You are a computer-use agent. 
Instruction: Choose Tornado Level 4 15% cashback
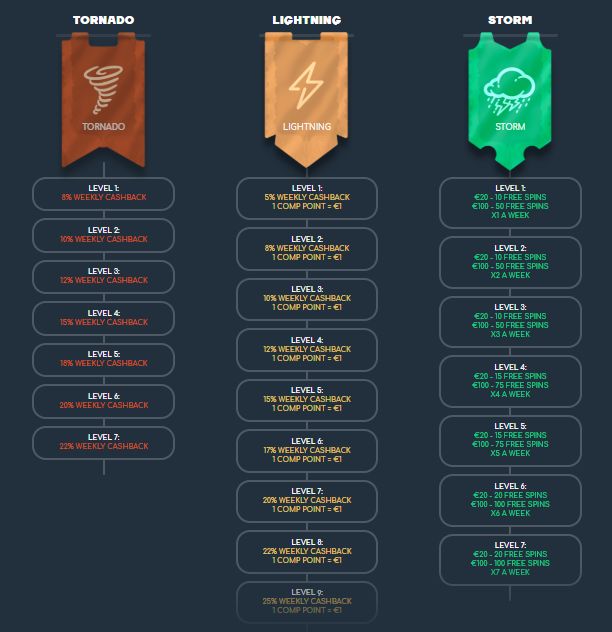click(103, 318)
